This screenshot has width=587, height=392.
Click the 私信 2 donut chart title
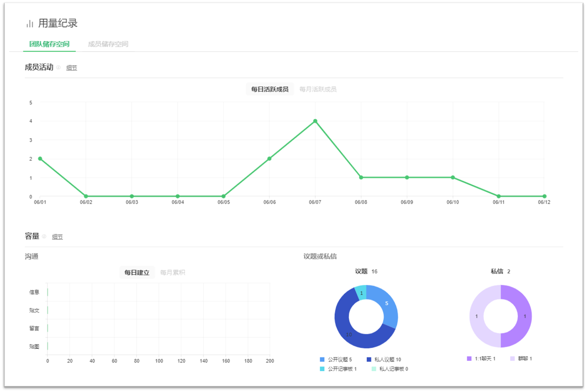point(501,271)
